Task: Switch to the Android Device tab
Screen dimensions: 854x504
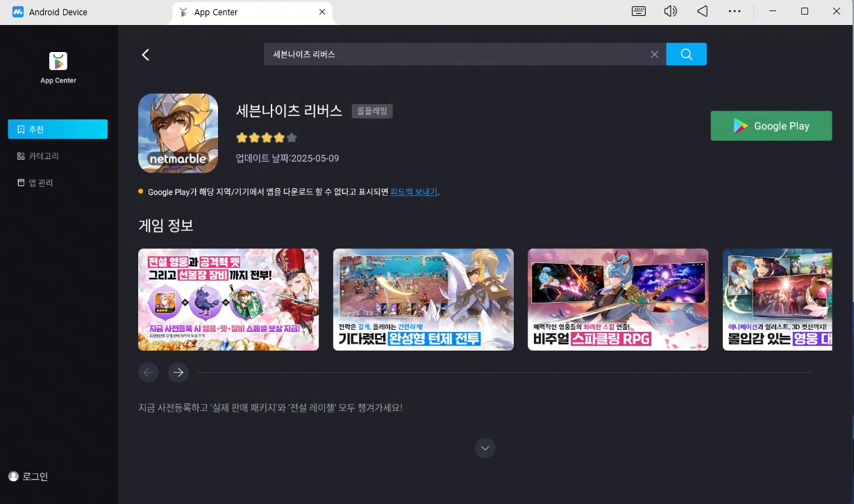Action: coord(58,12)
